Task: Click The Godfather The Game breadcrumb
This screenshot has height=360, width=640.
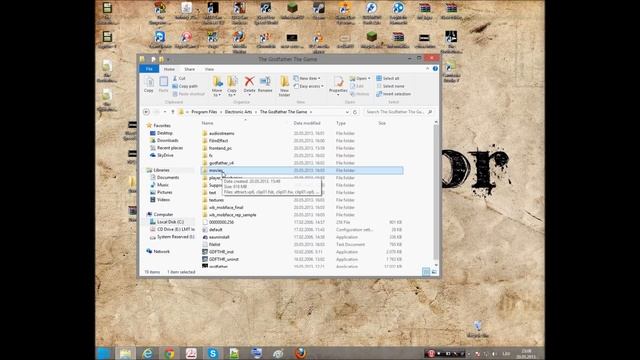Action: (283, 112)
